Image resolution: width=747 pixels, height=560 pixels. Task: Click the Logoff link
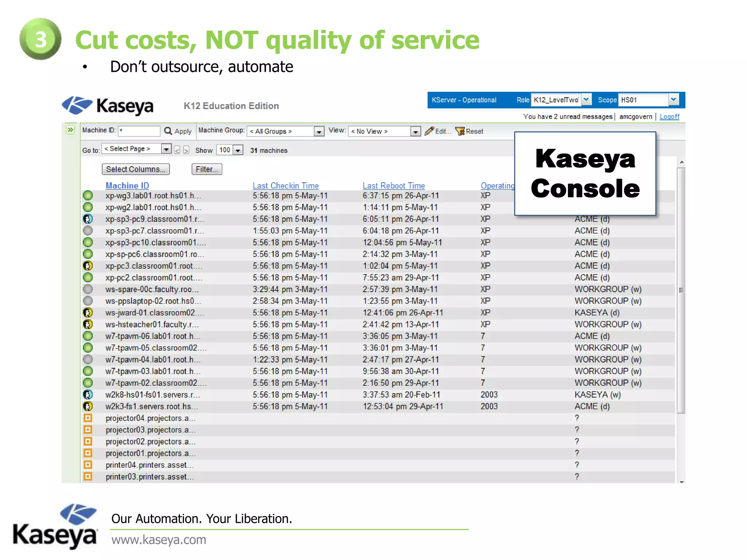pyautogui.click(x=669, y=117)
